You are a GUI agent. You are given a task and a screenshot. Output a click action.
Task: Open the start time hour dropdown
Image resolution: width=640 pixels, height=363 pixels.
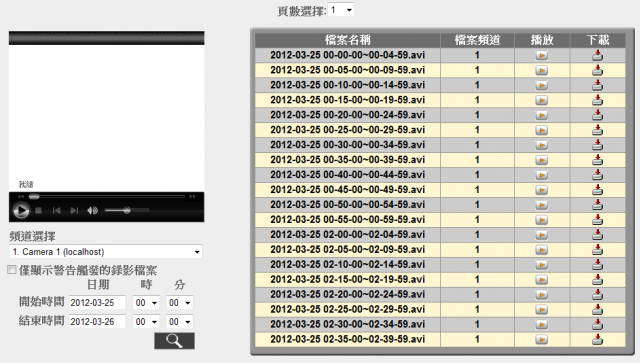[146, 303]
